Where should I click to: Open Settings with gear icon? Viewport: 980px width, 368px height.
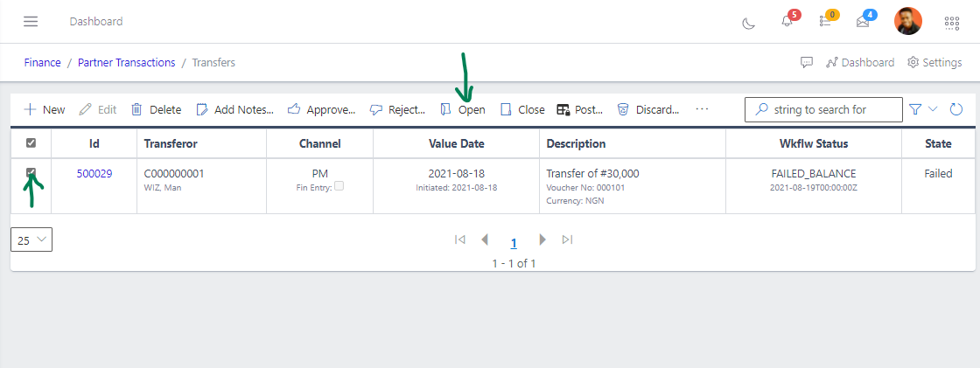point(934,62)
